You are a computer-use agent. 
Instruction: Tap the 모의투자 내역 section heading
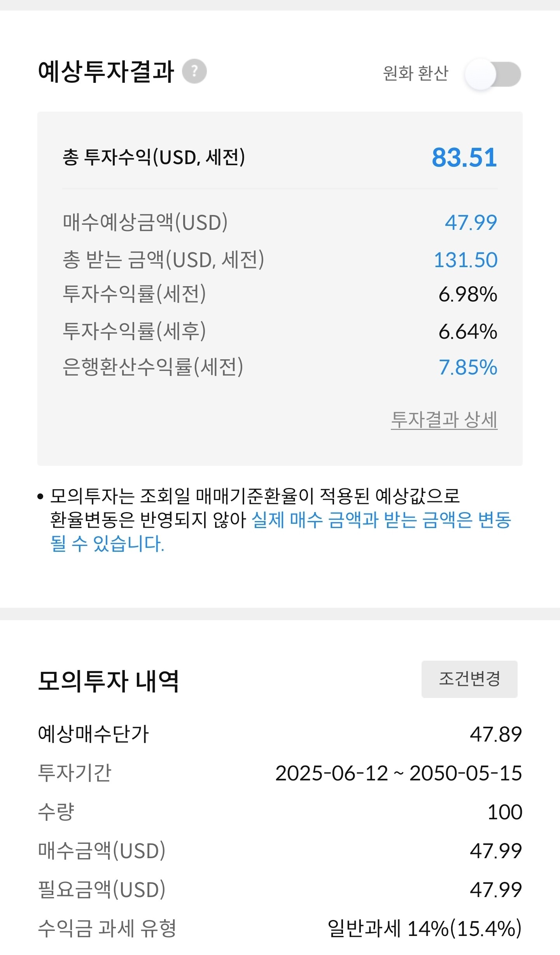point(108,681)
